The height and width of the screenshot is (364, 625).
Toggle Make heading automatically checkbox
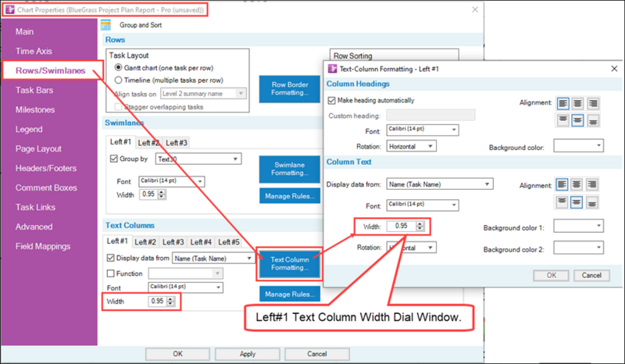331,101
